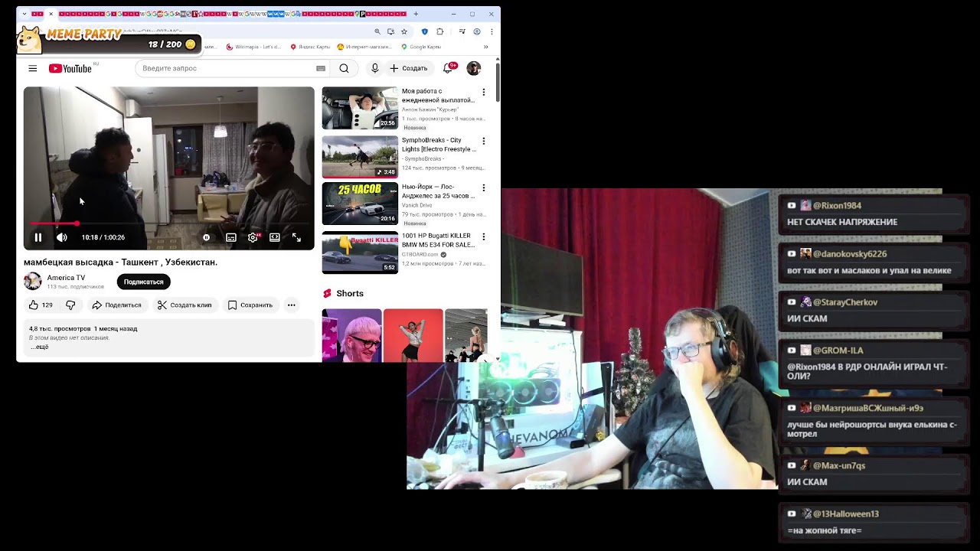The width and height of the screenshot is (980, 551).
Task: Dislike the video with thumbs down
Action: click(70, 305)
